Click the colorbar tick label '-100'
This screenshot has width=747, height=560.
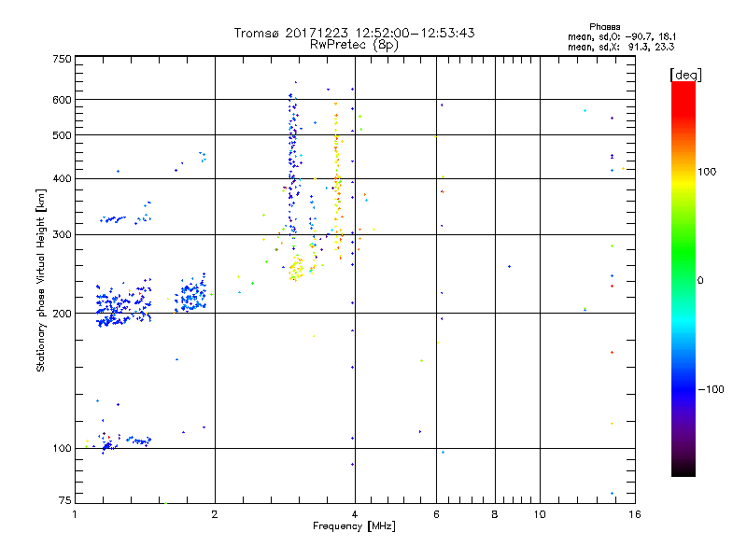coord(712,389)
